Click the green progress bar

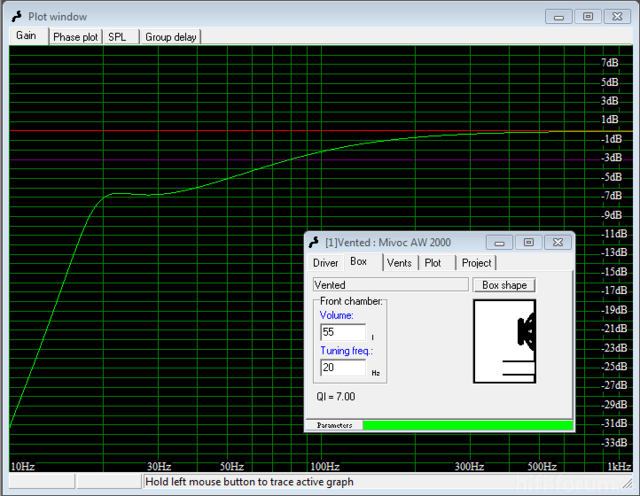pos(468,425)
